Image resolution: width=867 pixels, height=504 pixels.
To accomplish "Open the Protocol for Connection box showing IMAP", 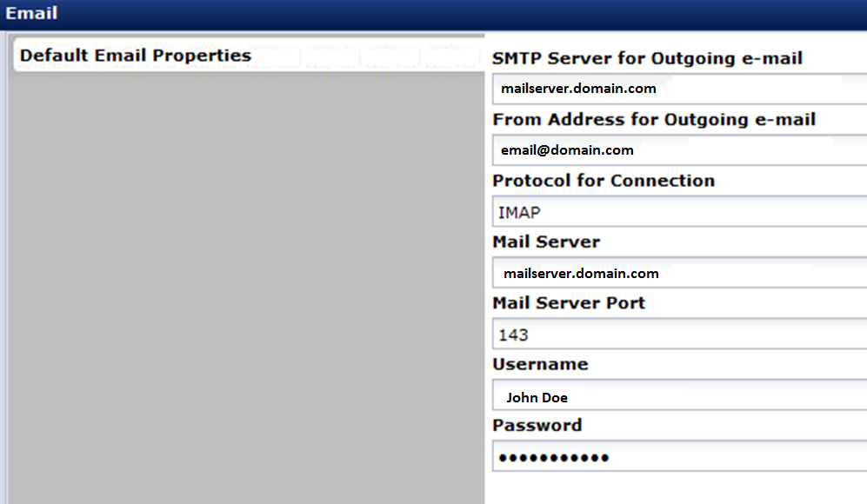I will click(x=678, y=212).
